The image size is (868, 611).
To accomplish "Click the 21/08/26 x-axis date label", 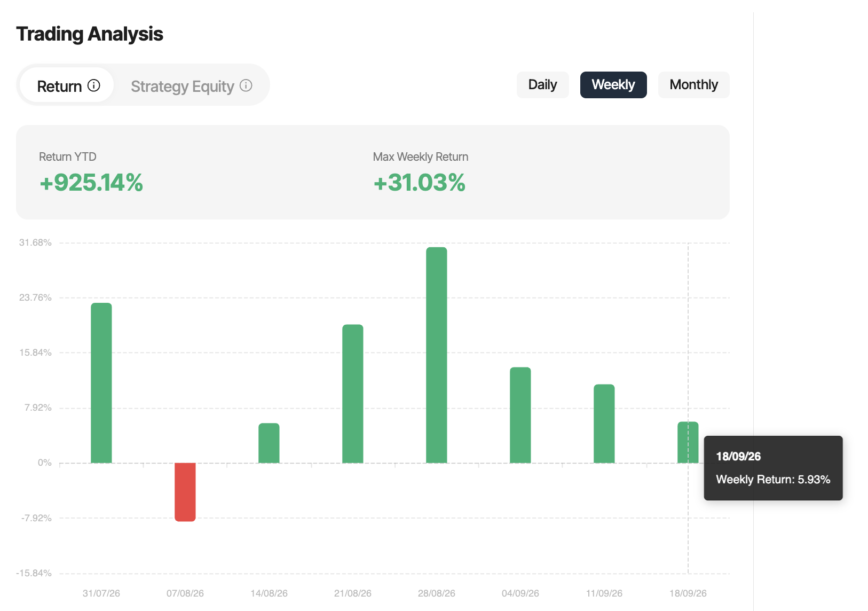I will tap(353, 593).
